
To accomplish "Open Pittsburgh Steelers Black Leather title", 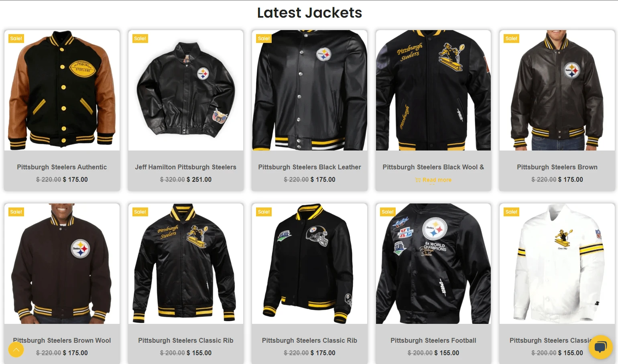I will click(x=309, y=167).
